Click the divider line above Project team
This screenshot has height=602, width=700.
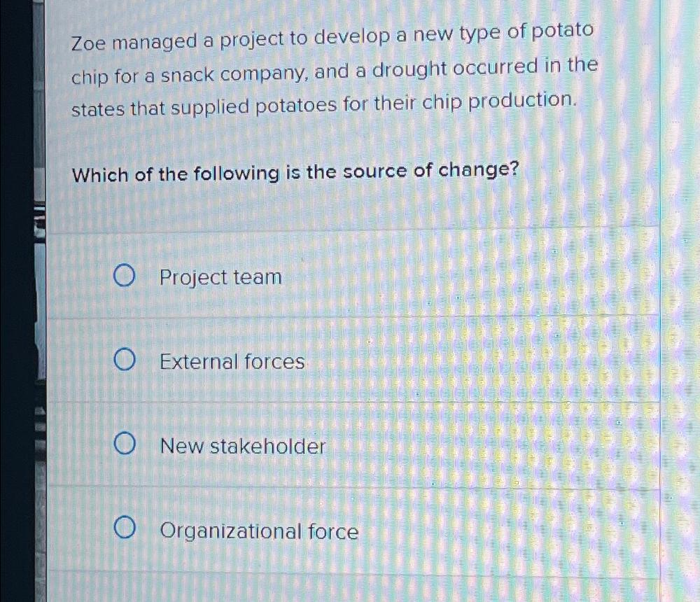pos(350,225)
